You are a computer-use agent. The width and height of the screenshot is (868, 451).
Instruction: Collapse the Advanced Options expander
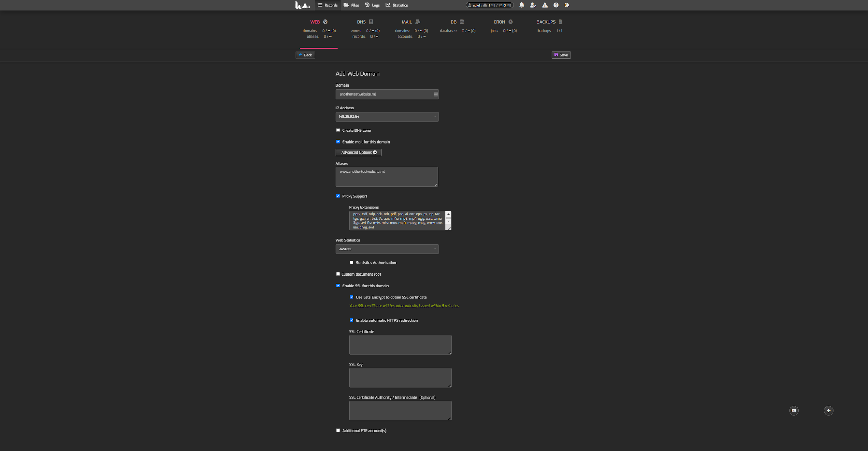358,153
